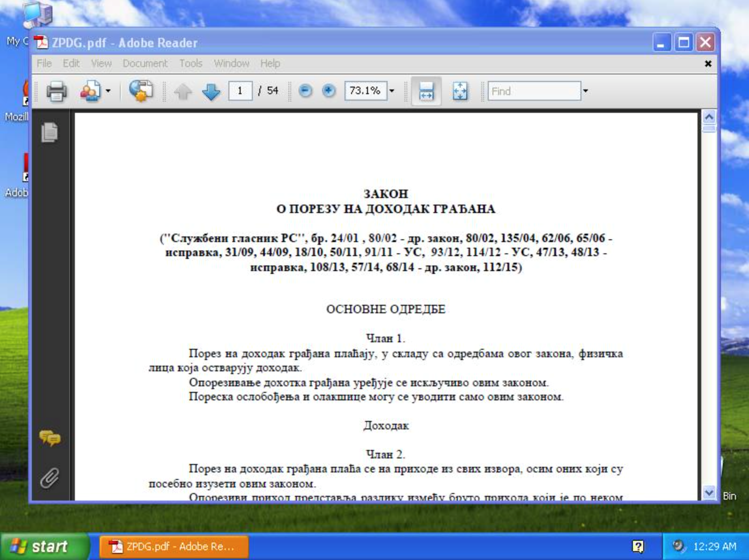Toggle Fit Width view mode
Image resolution: width=749 pixels, height=560 pixels.
coord(426,91)
